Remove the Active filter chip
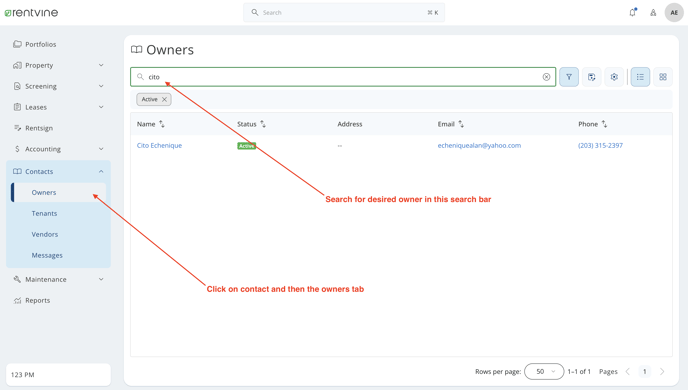 pos(165,100)
